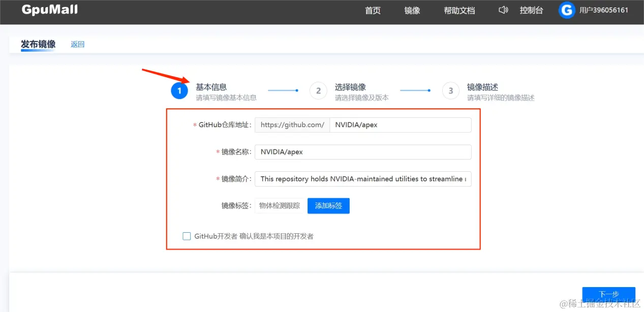
Task: Check the GitHub开发者 confirmation checkbox
Action: tap(187, 236)
